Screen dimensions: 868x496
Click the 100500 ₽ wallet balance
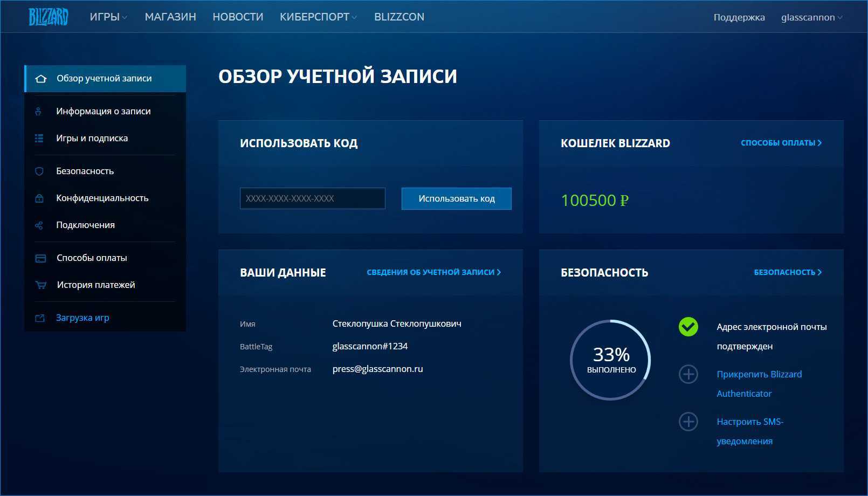595,201
